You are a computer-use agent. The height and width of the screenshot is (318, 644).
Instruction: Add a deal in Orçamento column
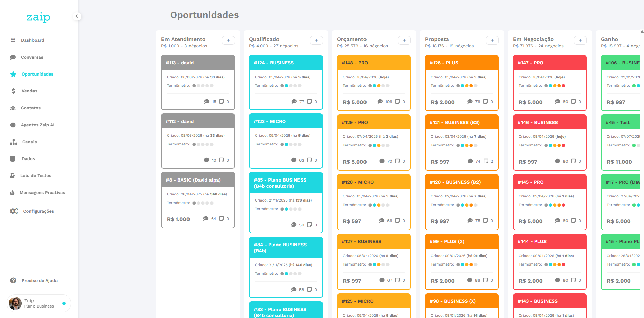click(404, 40)
